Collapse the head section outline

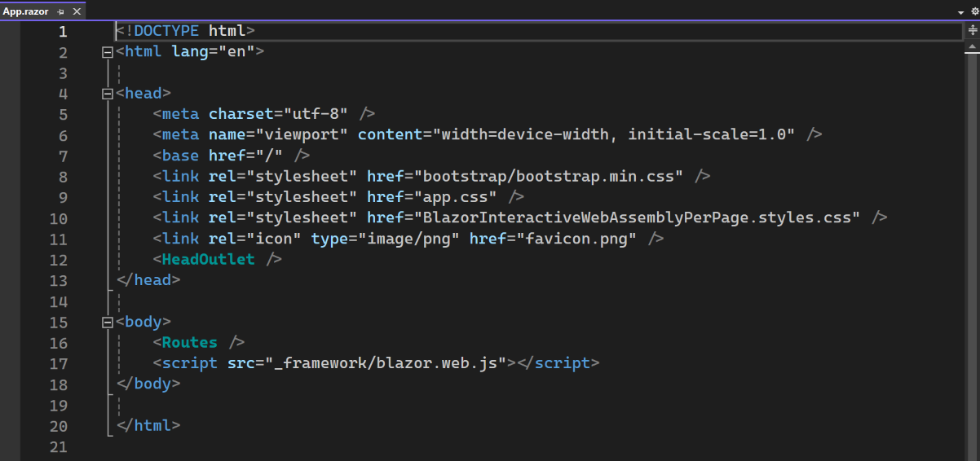click(x=107, y=94)
